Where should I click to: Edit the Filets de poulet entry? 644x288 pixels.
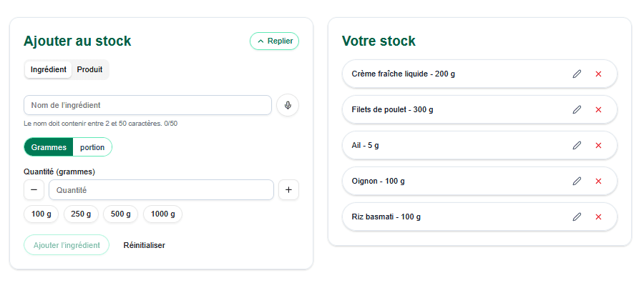(x=577, y=109)
